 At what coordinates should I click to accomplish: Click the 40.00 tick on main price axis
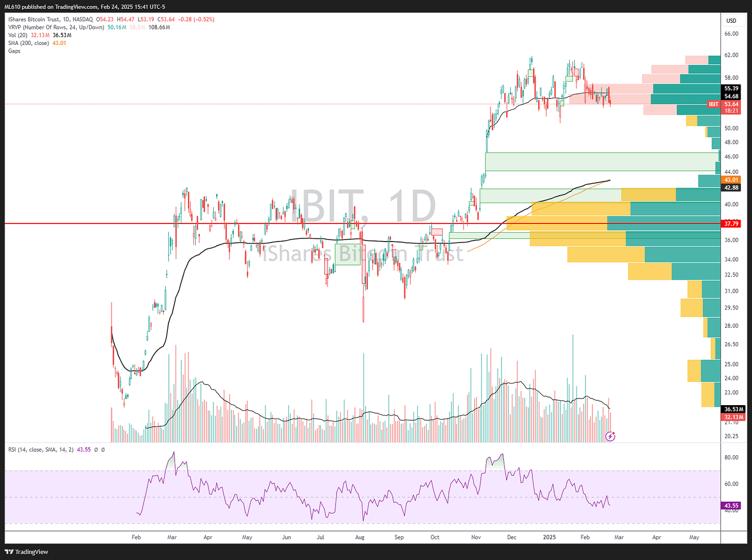click(731, 204)
